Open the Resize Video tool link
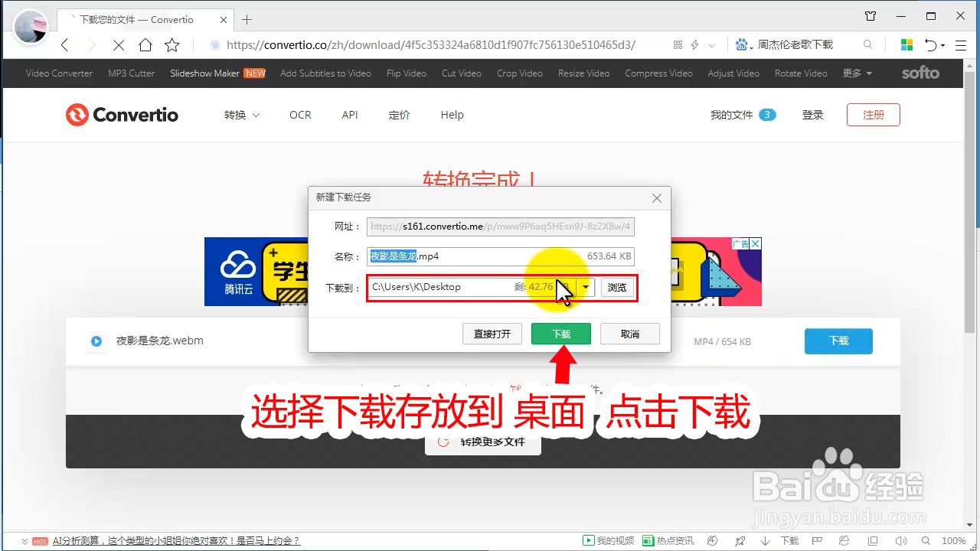The width and height of the screenshot is (980, 551). click(x=583, y=73)
